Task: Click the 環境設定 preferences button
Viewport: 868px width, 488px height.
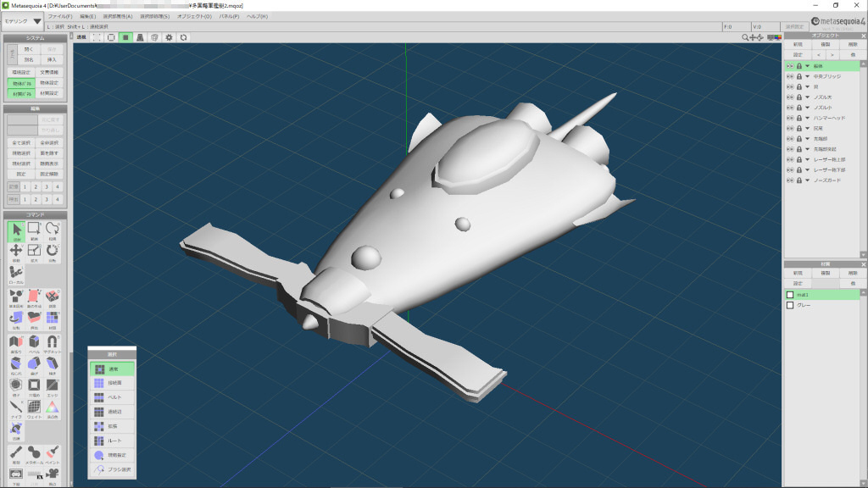Action: coord(21,73)
